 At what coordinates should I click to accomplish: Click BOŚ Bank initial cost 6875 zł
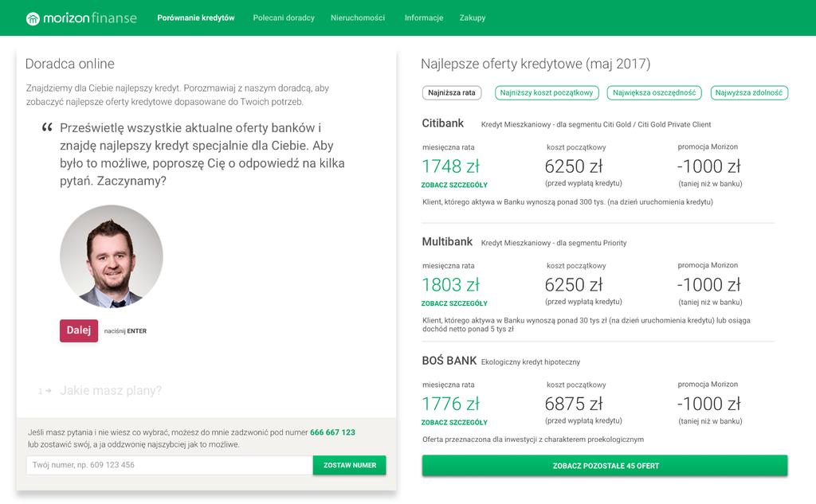coord(574,404)
